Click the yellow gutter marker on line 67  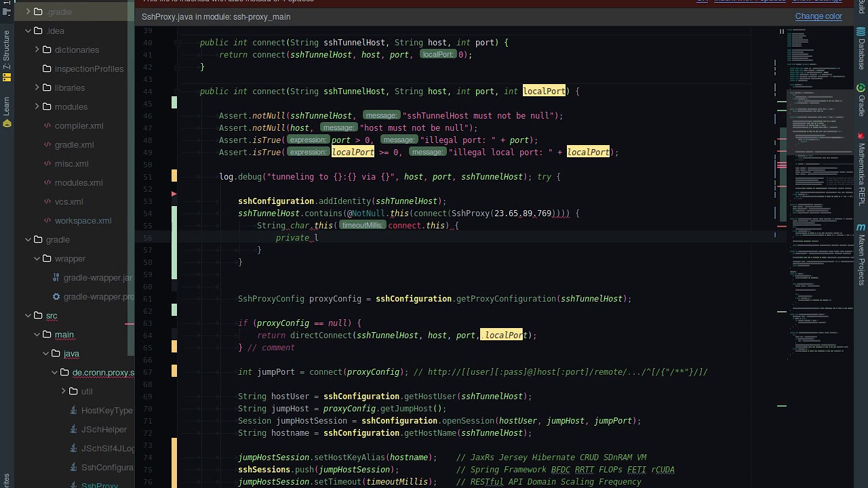pyautogui.click(x=174, y=371)
